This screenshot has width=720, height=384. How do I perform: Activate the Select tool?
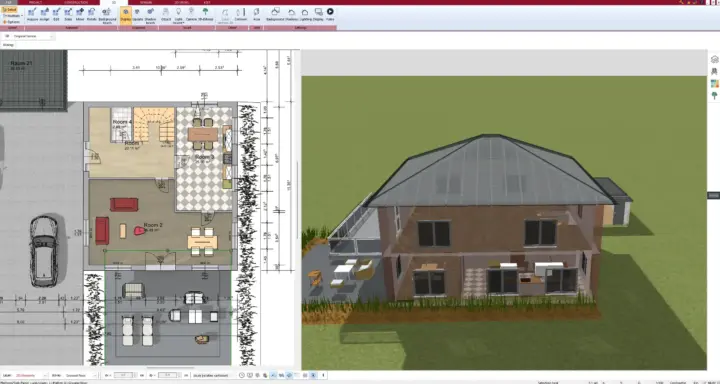point(10,10)
